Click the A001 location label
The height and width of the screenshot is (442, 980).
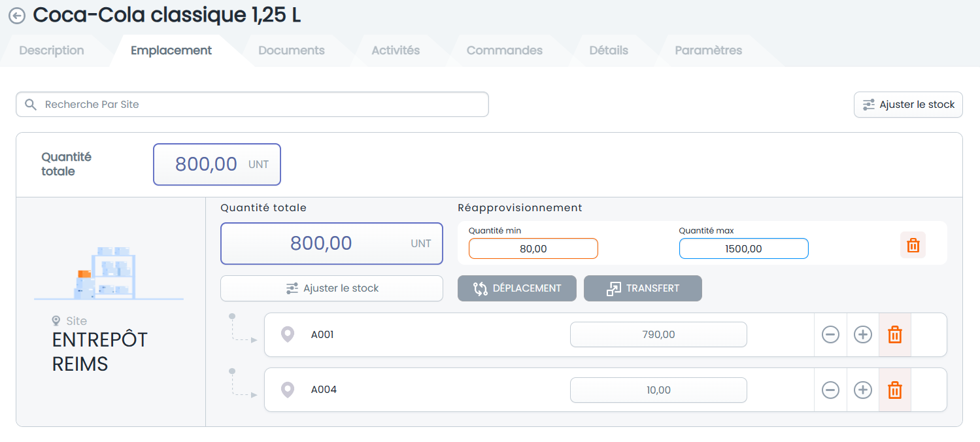click(322, 335)
